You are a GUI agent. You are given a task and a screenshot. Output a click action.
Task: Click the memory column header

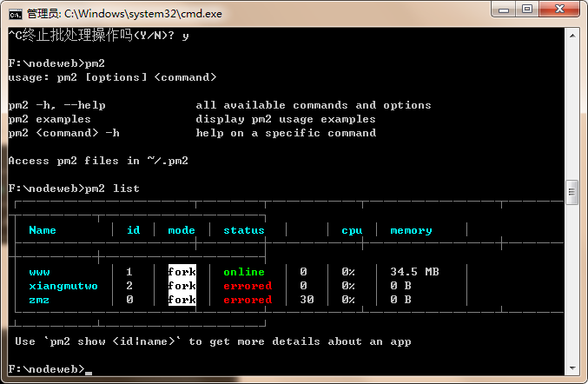(411, 230)
